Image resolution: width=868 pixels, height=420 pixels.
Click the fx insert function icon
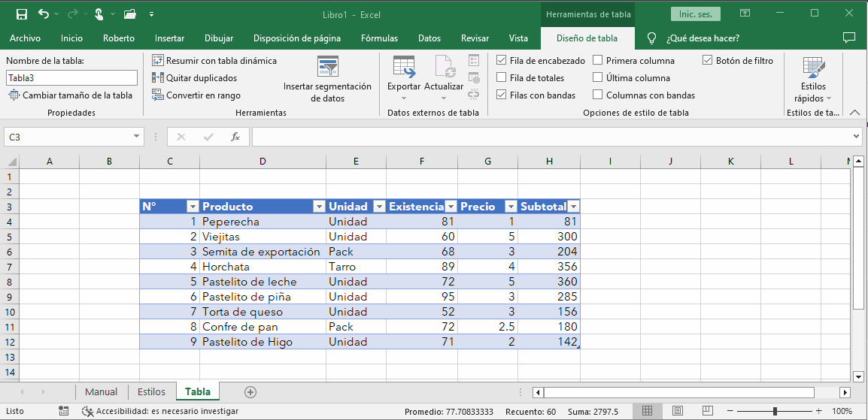coord(235,137)
